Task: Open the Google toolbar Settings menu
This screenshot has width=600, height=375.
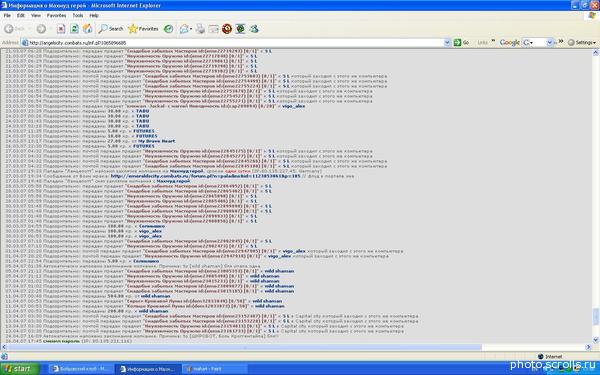Action: 582,42
